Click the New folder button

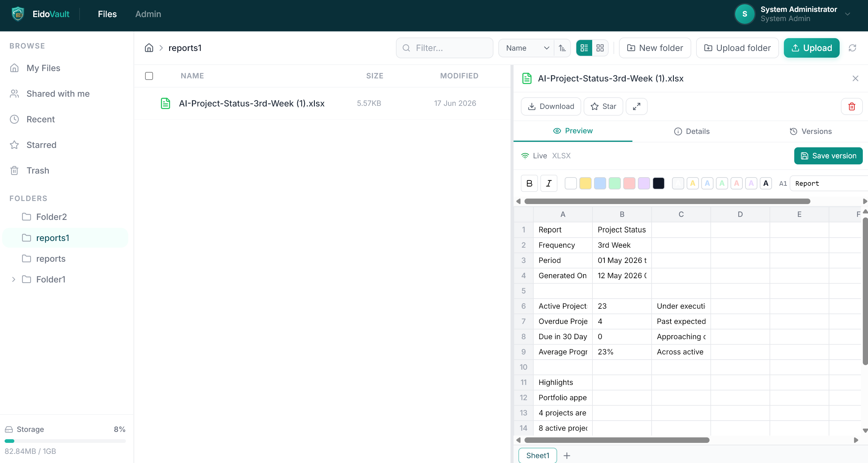655,48
